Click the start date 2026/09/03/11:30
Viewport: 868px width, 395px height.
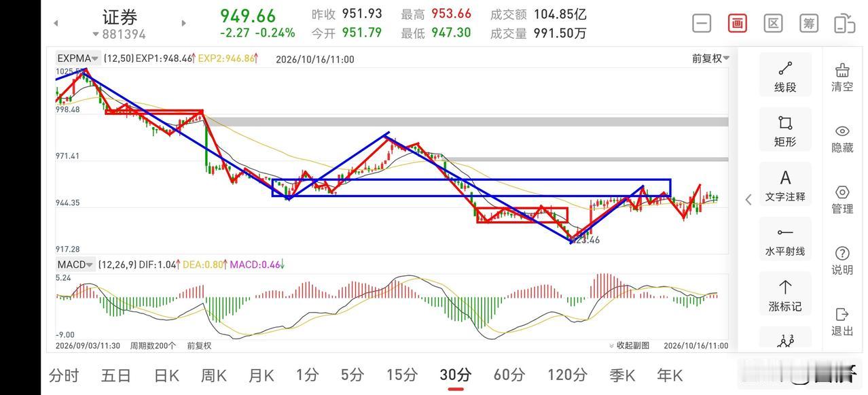point(88,345)
